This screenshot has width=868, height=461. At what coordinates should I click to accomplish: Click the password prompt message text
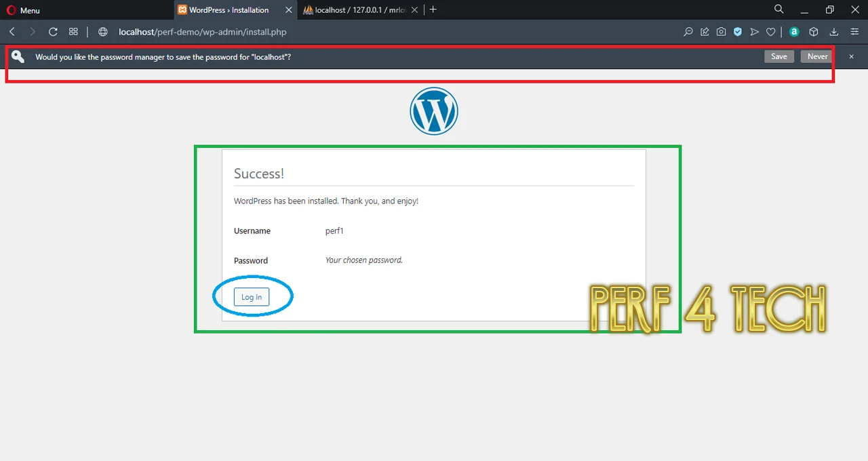click(163, 57)
